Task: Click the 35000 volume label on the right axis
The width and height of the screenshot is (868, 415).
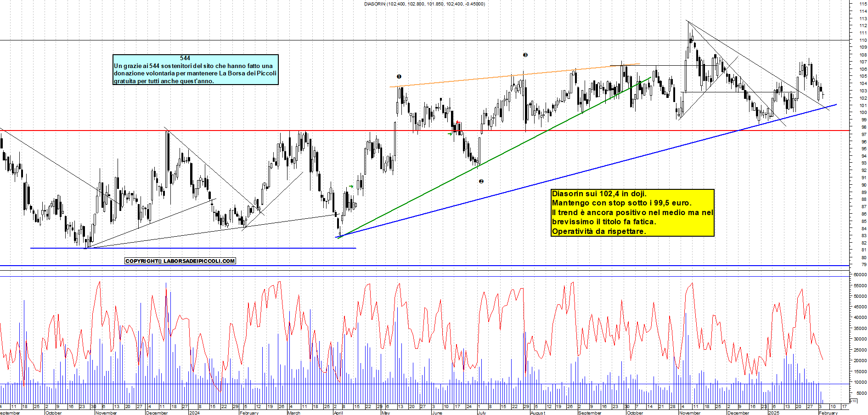Action: pos(860,328)
